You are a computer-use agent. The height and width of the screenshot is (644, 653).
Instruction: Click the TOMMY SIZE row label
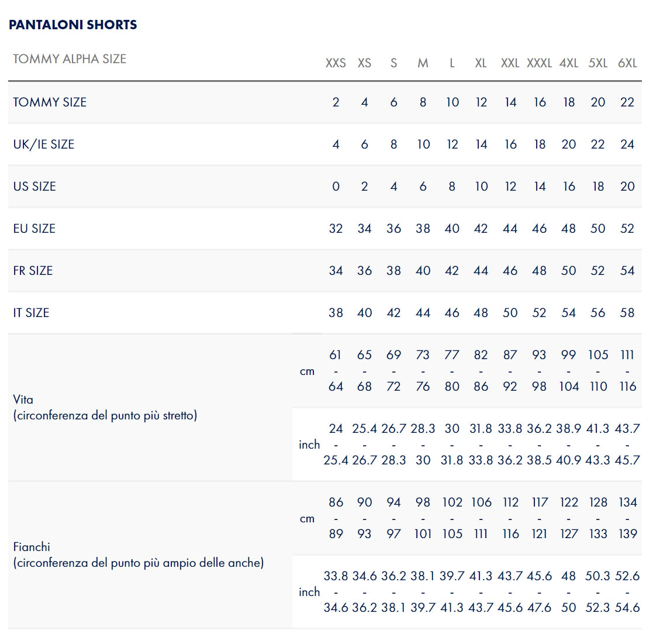tap(50, 102)
